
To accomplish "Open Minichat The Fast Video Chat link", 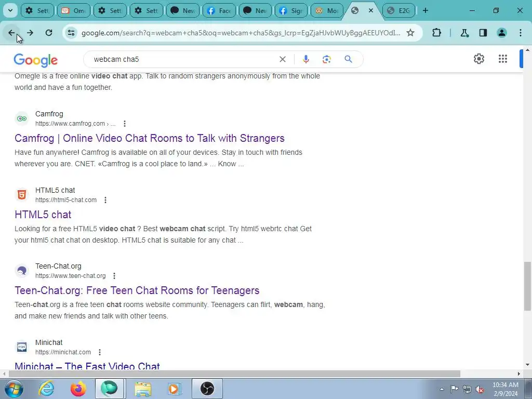I will coord(87,366).
